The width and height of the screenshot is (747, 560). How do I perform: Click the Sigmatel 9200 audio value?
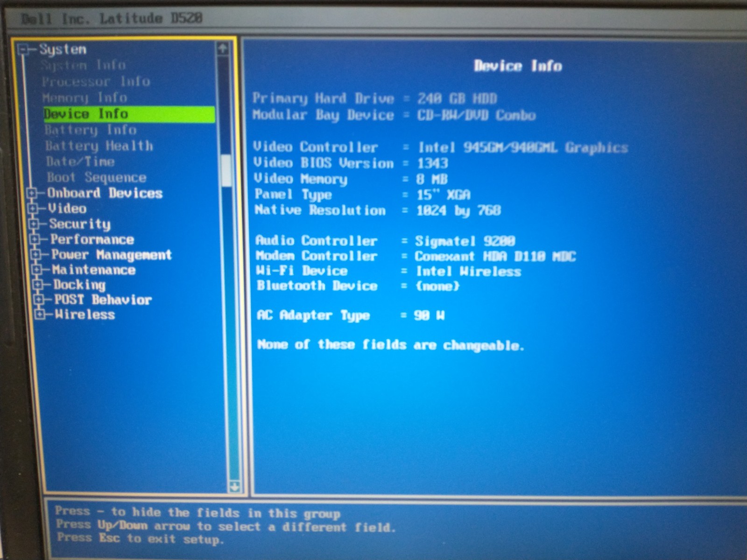pos(465,241)
